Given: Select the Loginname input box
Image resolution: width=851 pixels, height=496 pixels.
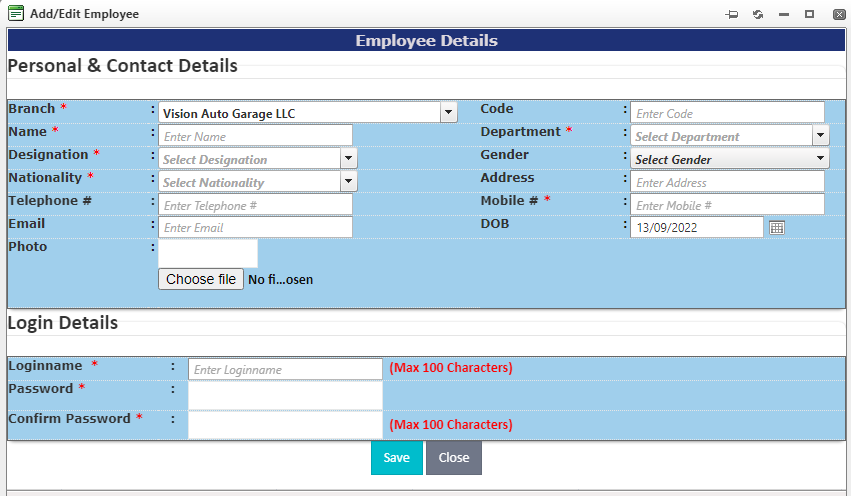Looking at the screenshot, I should pyautogui.click(x=285, y=370).
